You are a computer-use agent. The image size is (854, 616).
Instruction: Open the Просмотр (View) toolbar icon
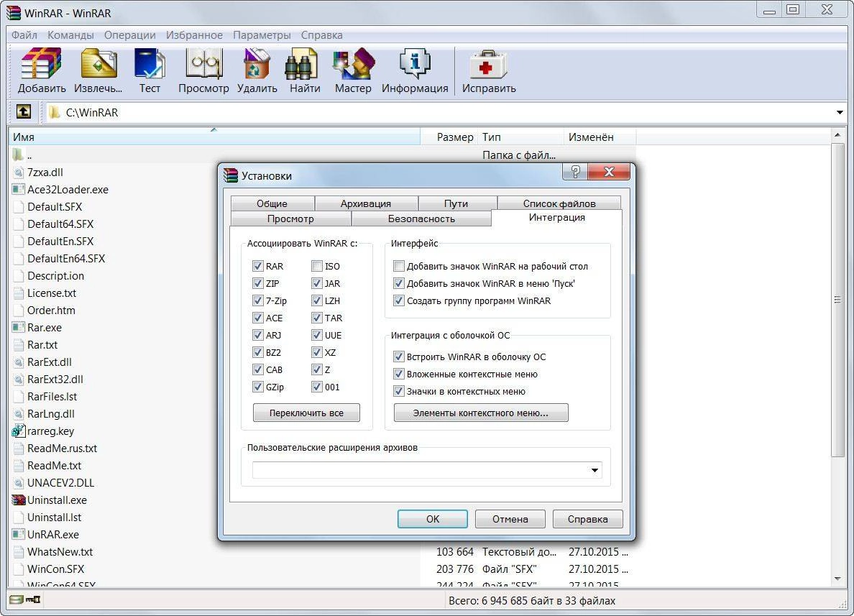203,63
